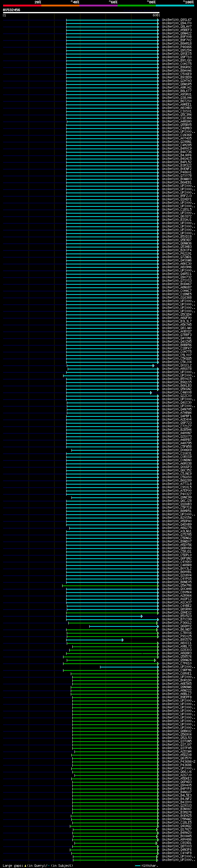Click the alignment bar for UniRef100_B5X5Z3

(104, 616)
